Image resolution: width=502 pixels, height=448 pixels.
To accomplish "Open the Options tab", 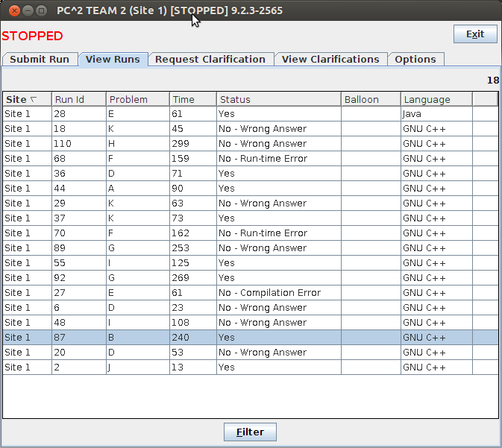I will point(415,60).
